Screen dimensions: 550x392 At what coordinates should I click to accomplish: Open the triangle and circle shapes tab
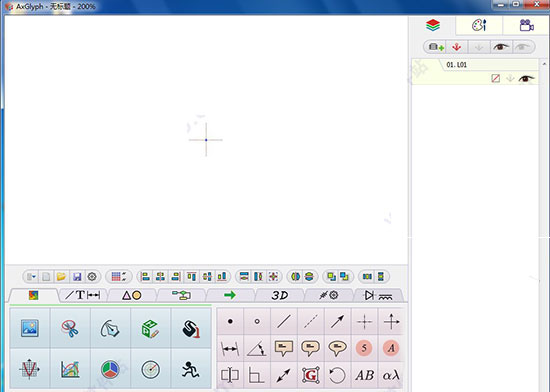click(132, 295)
